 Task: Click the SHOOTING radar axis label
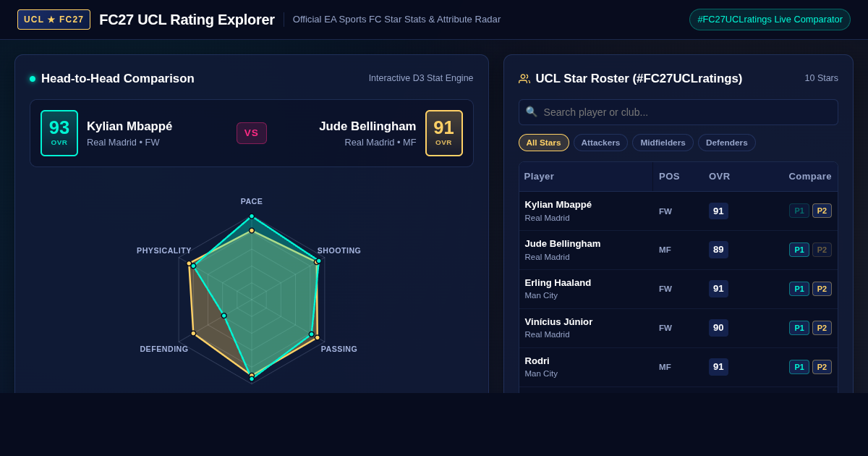coord(339,250)
